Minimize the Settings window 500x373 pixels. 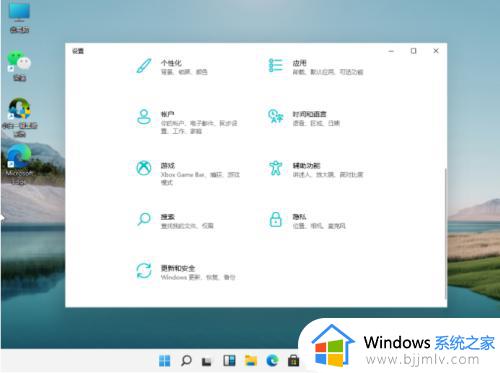point(391,51)
